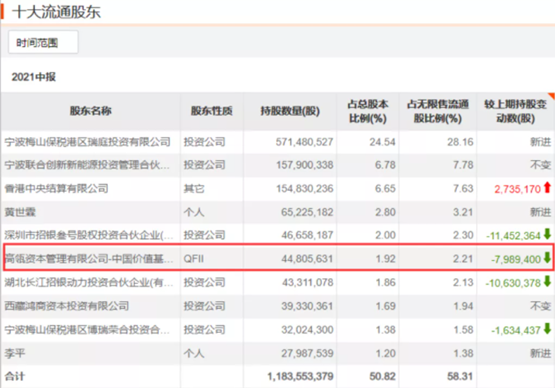Click the green down arrow beside -11,452,364
This screenshot has width=555, height=388.
click(x=547, y=234)
